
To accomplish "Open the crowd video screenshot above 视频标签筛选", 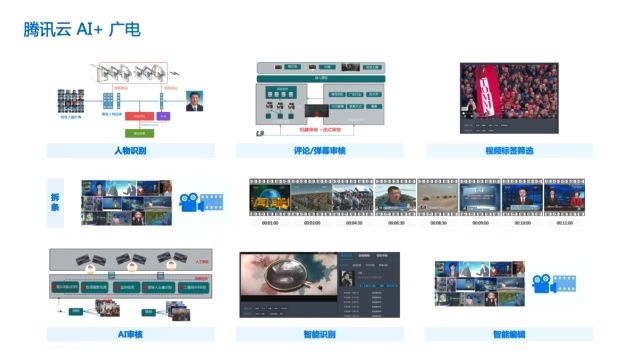I will [x=509, y=98].
